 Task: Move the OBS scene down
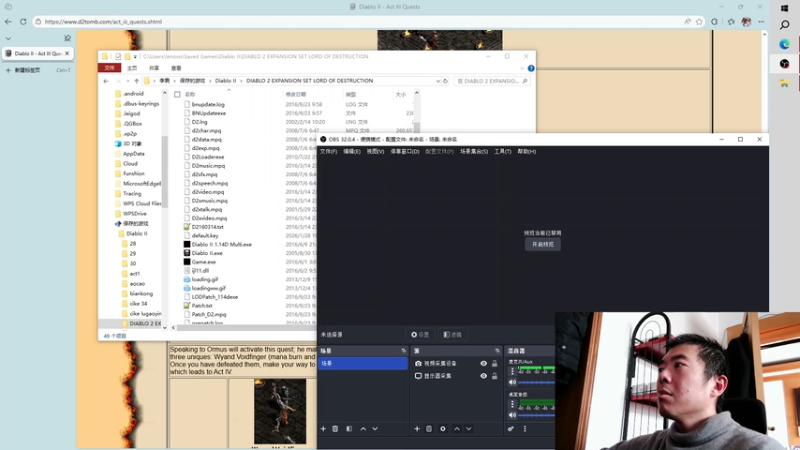click(375, 429)
